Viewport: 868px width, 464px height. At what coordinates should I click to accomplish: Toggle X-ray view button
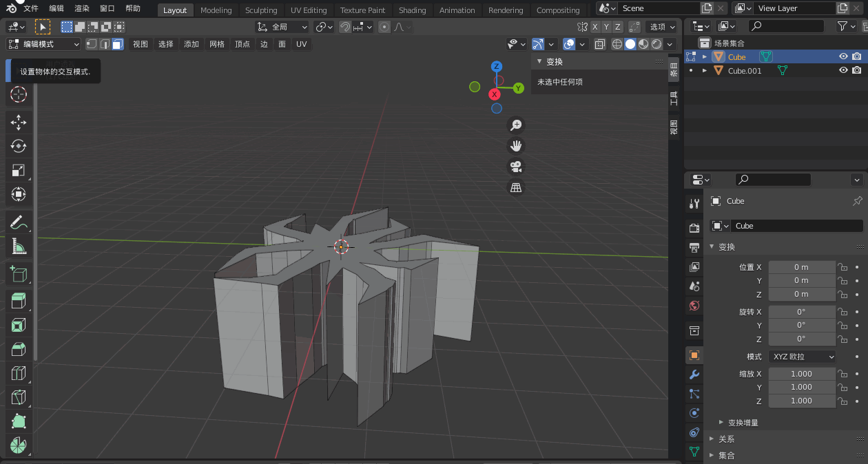click(x=600, y=44)
